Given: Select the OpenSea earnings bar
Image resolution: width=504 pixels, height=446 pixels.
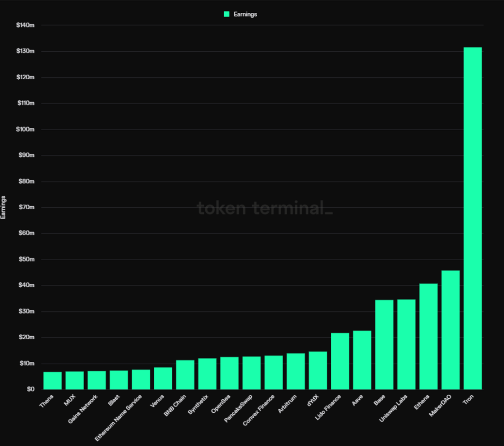Looking at the screenshot, I should 229,373.
